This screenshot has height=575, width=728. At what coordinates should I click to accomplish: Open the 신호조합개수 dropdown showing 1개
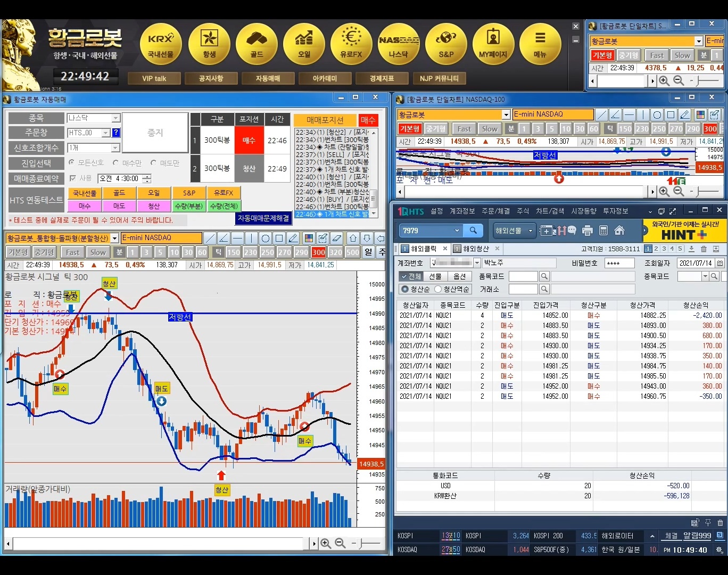click(x=115, y=147)
